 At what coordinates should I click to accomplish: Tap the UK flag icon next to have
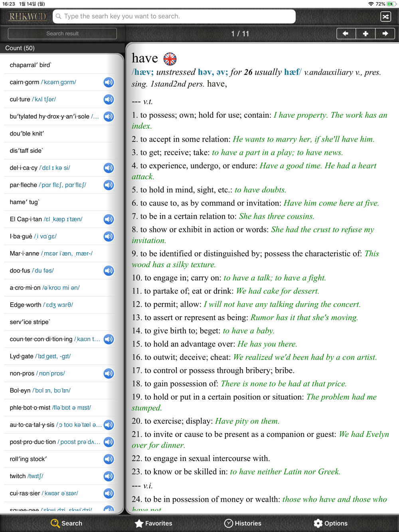(x=170, y=59)
